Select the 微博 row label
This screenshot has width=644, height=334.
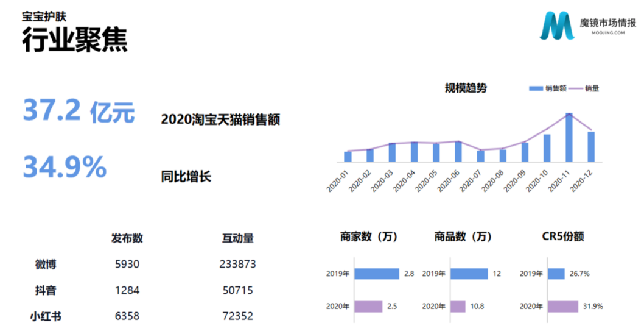pyautogui.click(x=46, y=264)
